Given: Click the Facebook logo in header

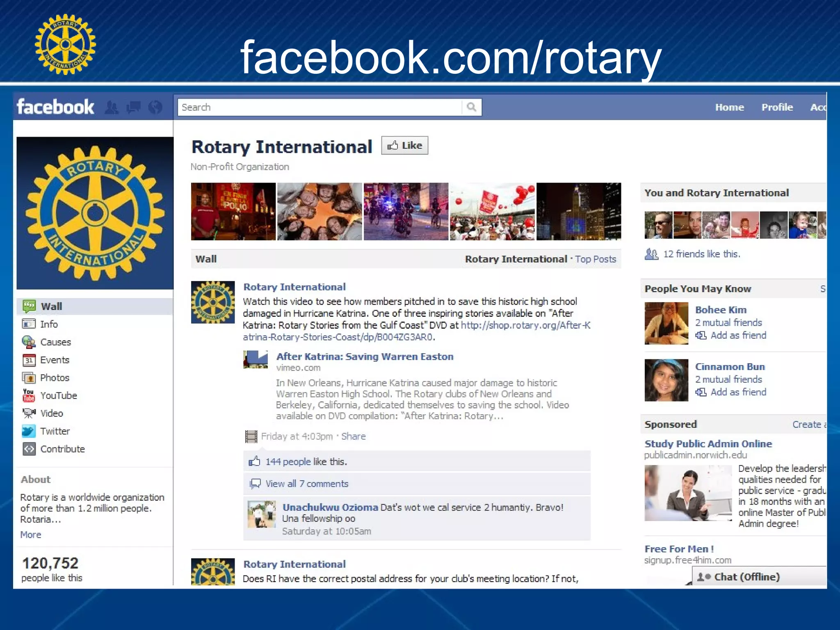Looking at the screenshot, I should [55, 107].
